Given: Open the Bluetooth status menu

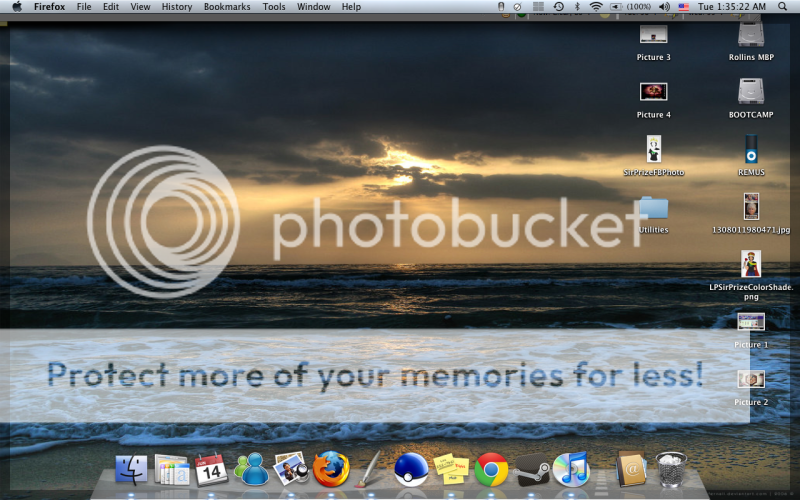Looking at the screenshot, I should pos(577,7).
